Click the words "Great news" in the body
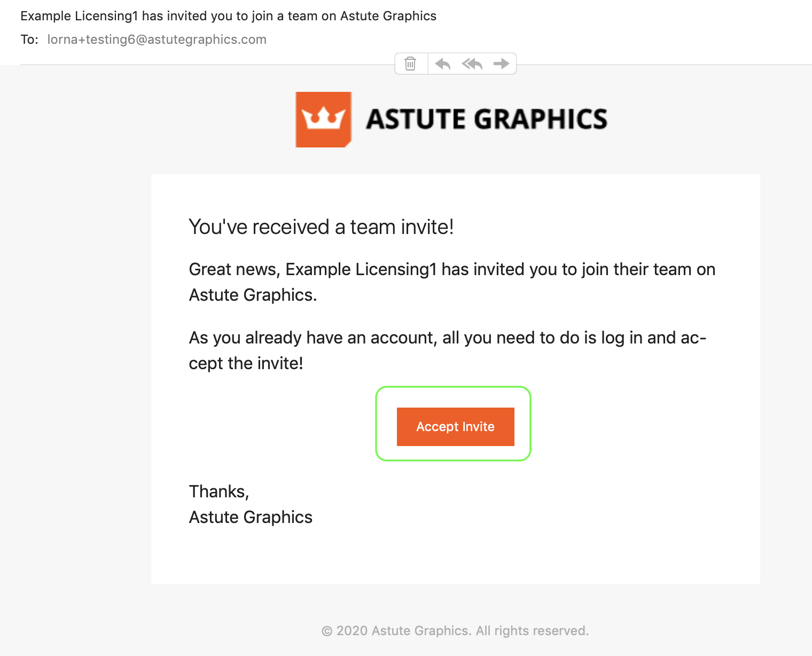812x656 pixels. [233, 269]
